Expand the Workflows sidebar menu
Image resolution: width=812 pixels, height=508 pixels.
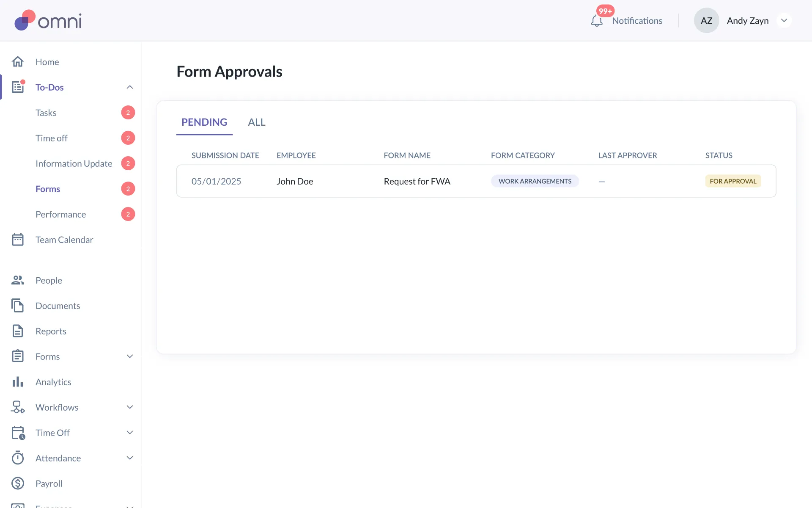click(130, 407)
